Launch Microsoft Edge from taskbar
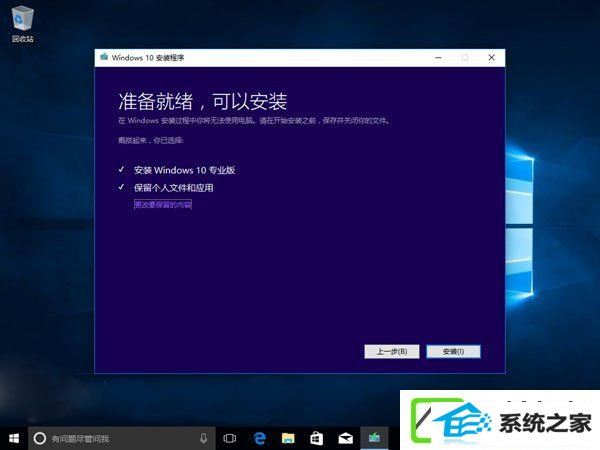Viewport: 600px width, 450px height. 259,438
